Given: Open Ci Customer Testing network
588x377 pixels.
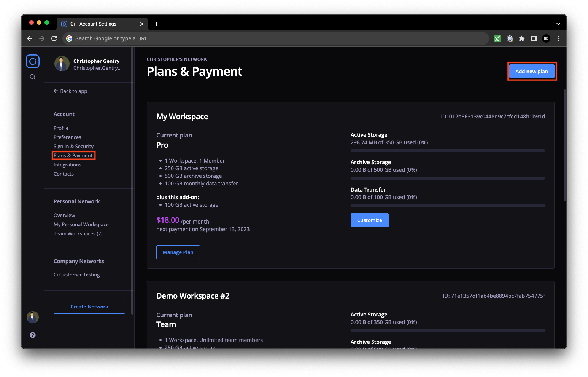Looking at the screenshot, I should (x=76, y=275).
